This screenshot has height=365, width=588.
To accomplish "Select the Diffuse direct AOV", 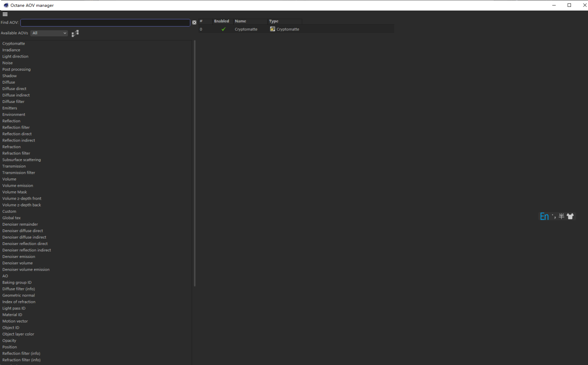I will [14, 89].
